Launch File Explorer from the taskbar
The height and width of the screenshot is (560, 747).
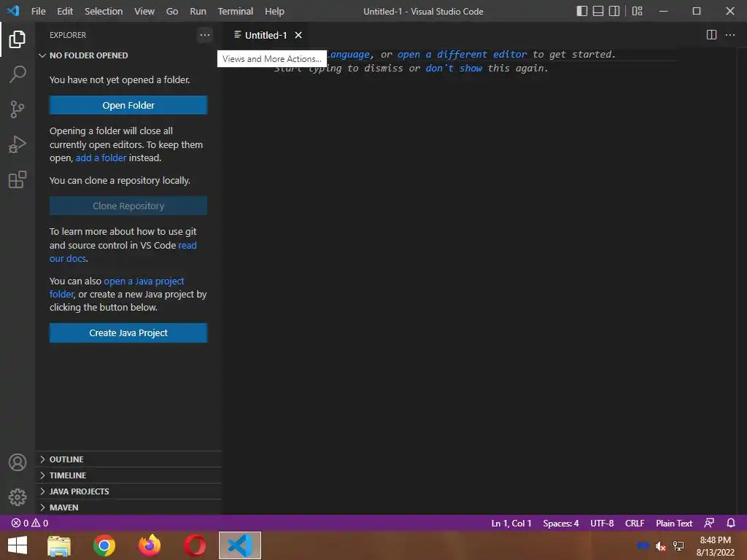point(59,545)
